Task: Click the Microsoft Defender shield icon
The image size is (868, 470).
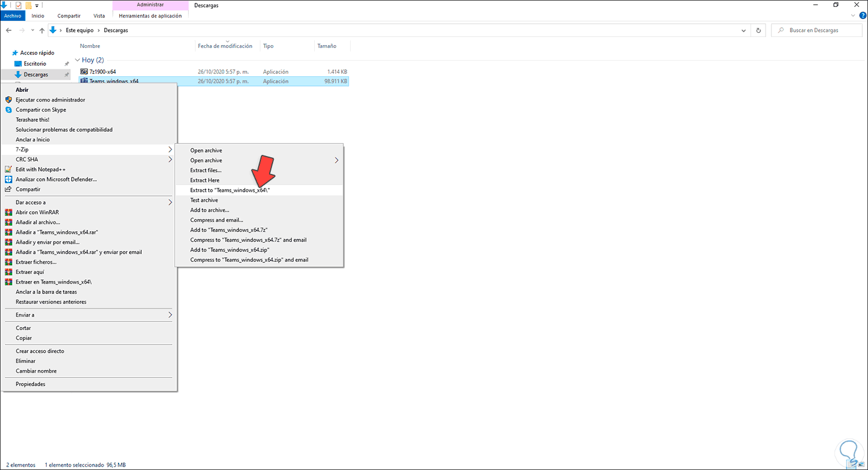Action: point(9,179)
